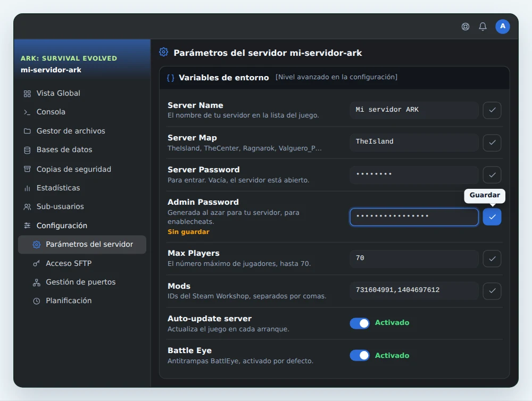Image resolution: width=532 pixels, height=401 pixels.
Task: Click Server Map description listing TheIsland, TheCenter
Action: [244, 148]
